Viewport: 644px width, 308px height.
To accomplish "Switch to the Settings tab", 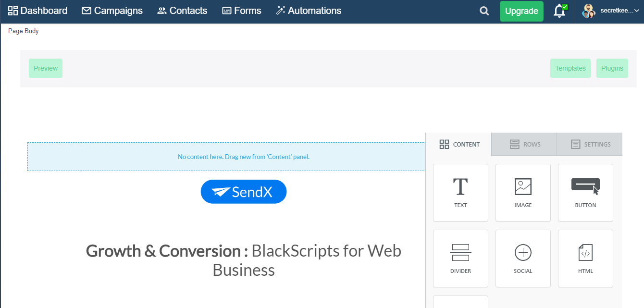I will click(x=590, y=144).
